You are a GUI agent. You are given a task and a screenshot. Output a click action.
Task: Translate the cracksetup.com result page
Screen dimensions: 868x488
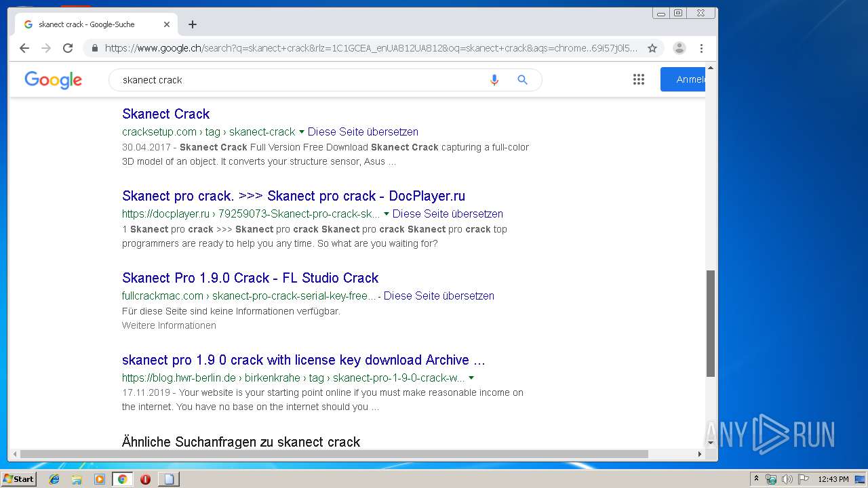(363, 132)
